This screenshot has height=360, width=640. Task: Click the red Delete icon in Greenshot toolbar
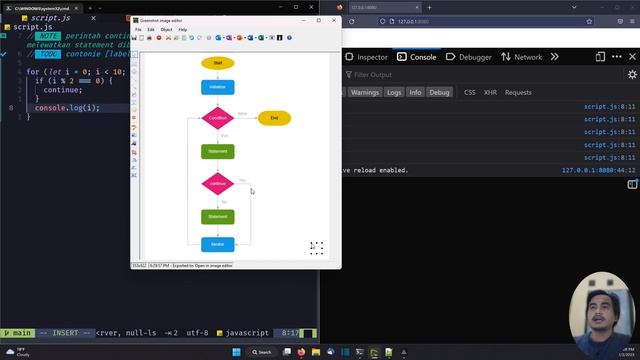click(x=159, y=38)
